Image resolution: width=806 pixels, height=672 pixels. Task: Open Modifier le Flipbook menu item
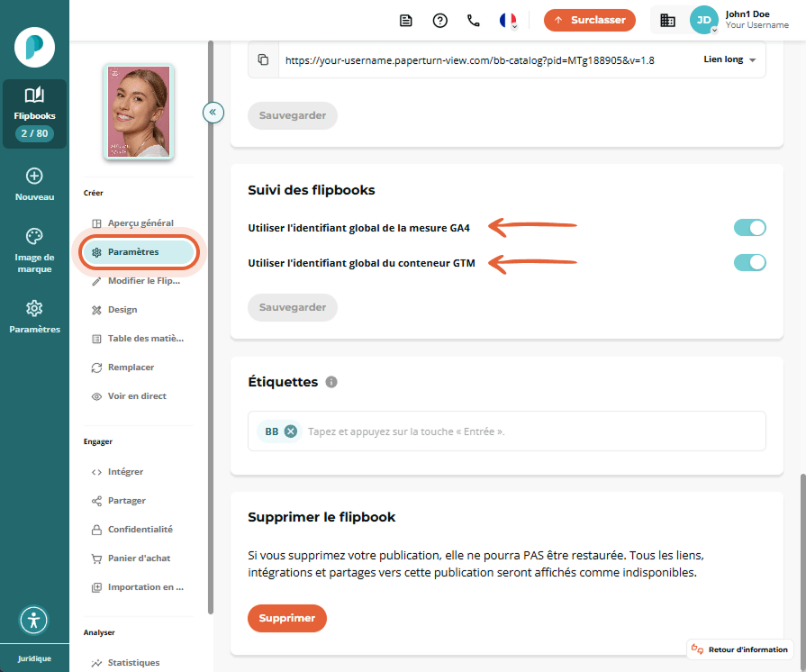pos(139,281)
